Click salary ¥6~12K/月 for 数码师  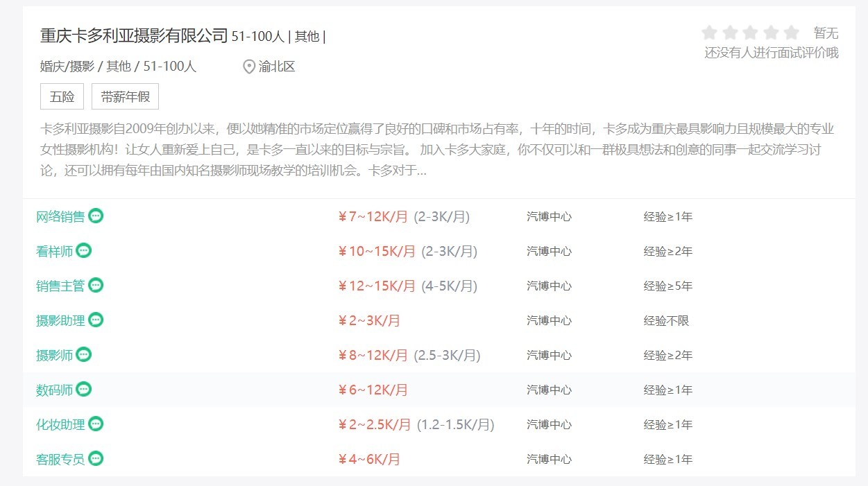click(373, 390)
